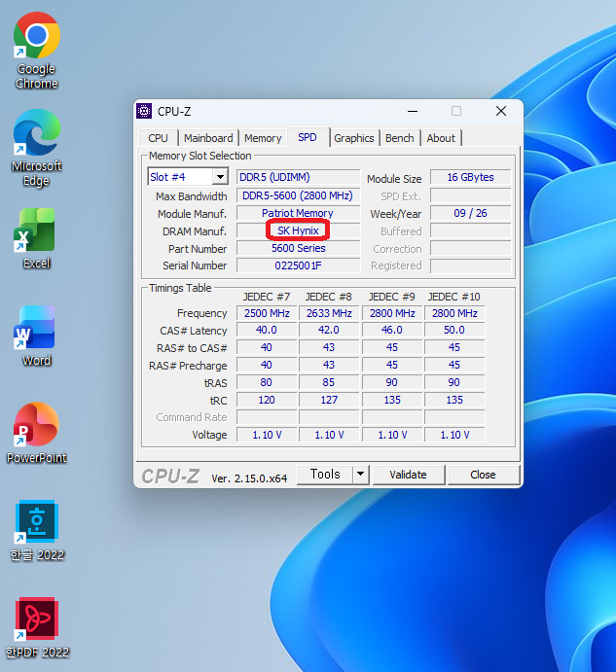The image size is (616, 672).
Task: Click the CAS# Latency 50.0 cell
Action: coord(454,330)
